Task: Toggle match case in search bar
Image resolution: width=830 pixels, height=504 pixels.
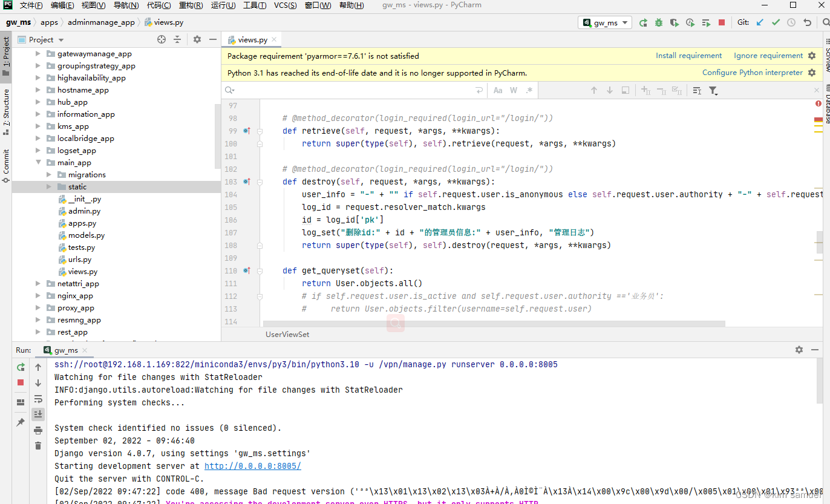Action: (x=498, y=90)
